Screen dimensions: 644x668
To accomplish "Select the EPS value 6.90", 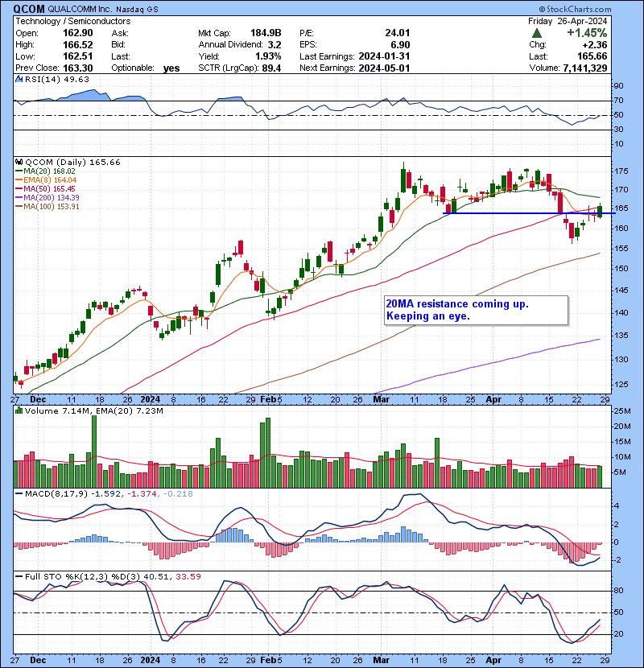I will tap(399, 45).
